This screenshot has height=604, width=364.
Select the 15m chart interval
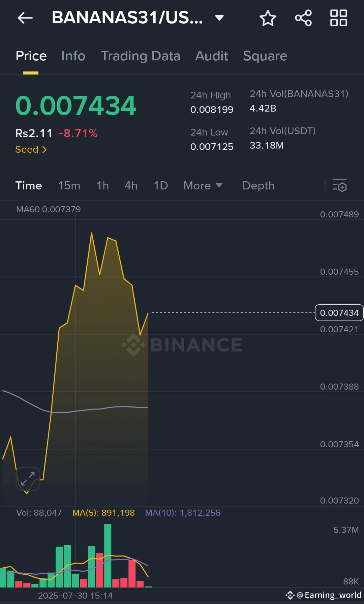[69, 186]
